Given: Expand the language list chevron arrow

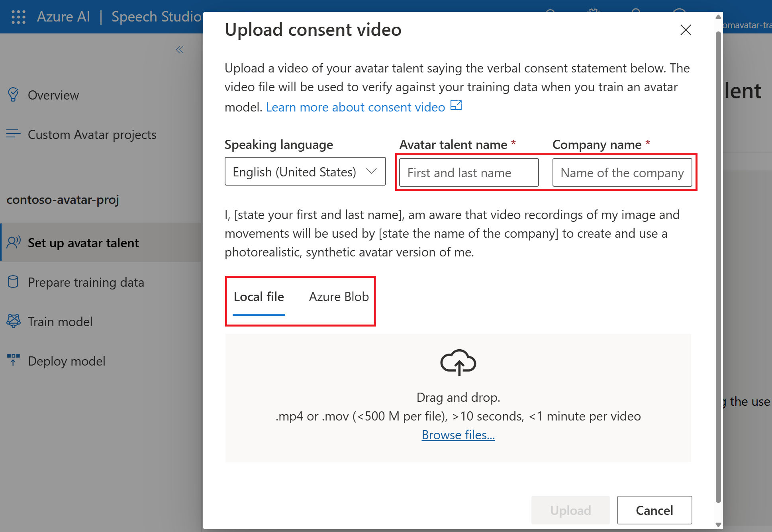Looking at the screenshot, I should tap(371, 171).
